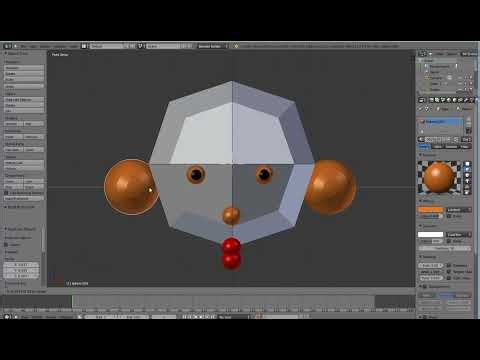
Task: Toggle Use Sketching Sessions checkbox
Action: [x=6, y=193]
